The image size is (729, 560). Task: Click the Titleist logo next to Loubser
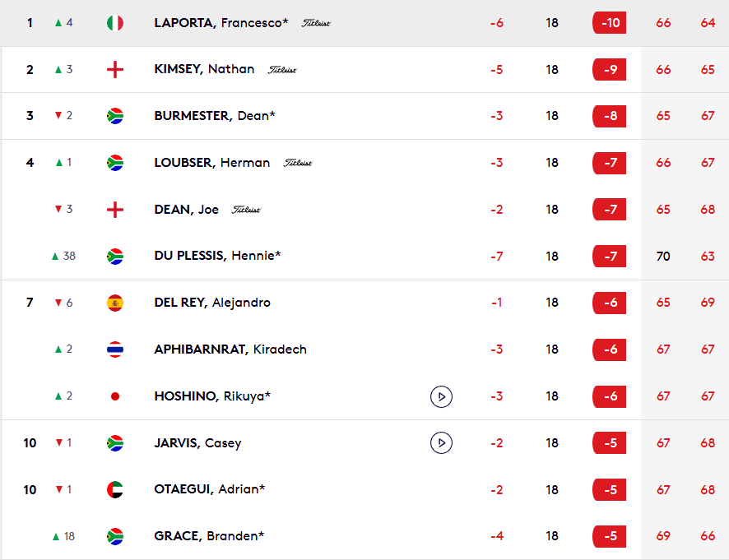coord(298,163)
